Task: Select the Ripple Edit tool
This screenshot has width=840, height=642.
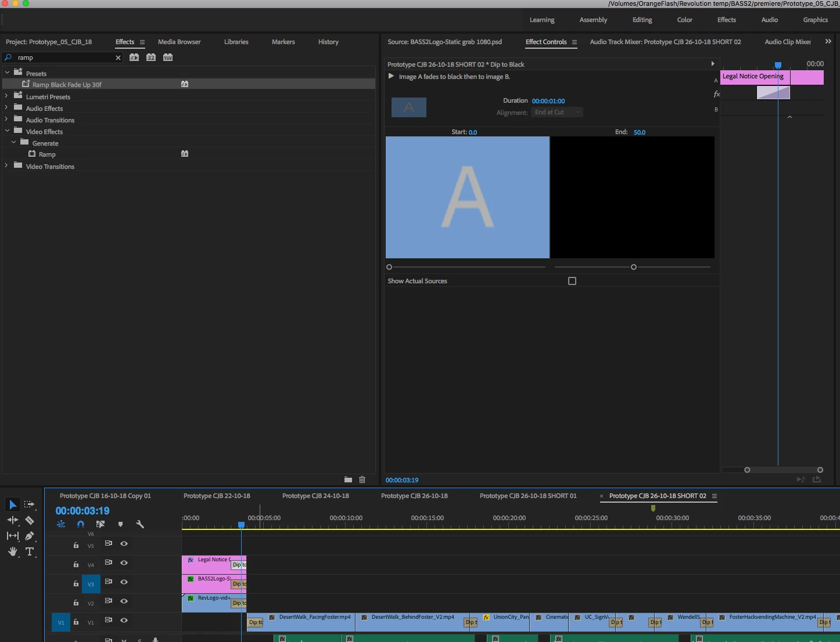Action: tap(12, 521)
